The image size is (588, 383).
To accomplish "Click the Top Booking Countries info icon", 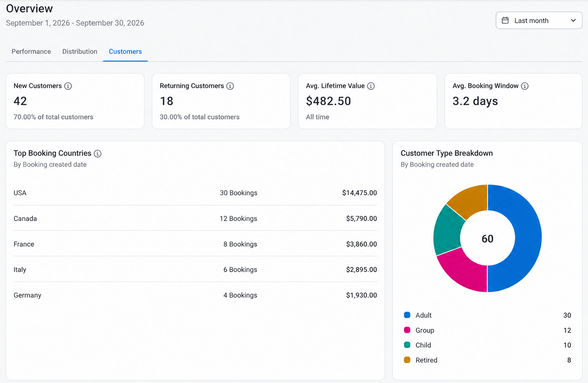I will [98, 153].
